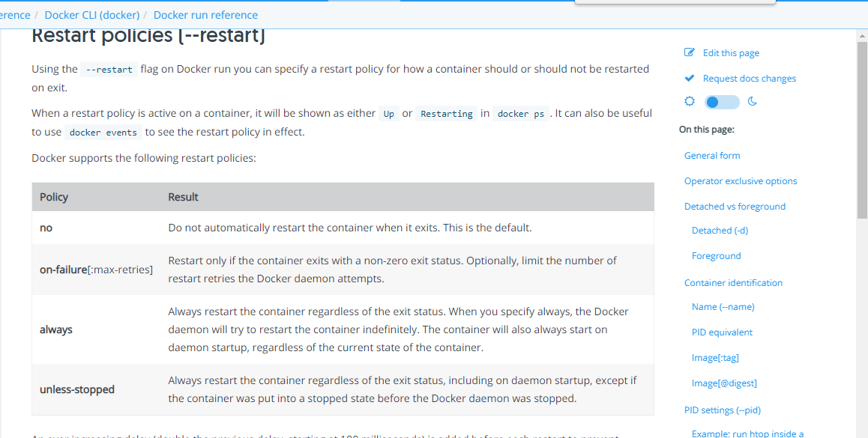Jump to PID settings (--pid) section
Screen dimensions: 868x438
pos(723,410)
